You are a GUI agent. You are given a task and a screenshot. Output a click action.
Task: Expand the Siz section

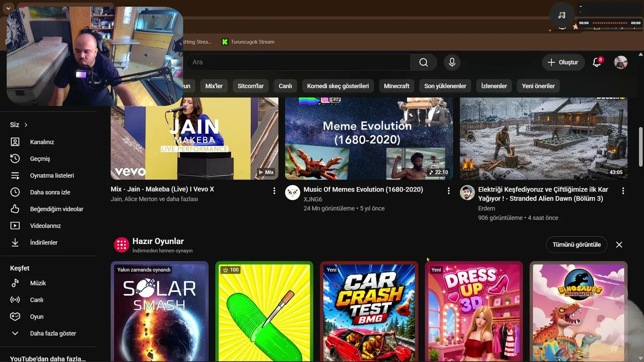(19, 125)
